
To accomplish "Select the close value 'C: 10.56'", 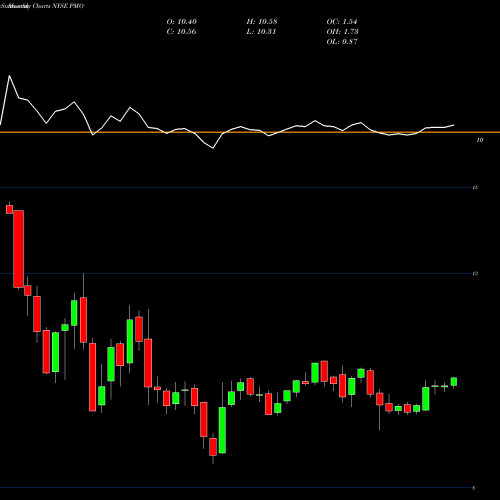I will tap(182, 32).
